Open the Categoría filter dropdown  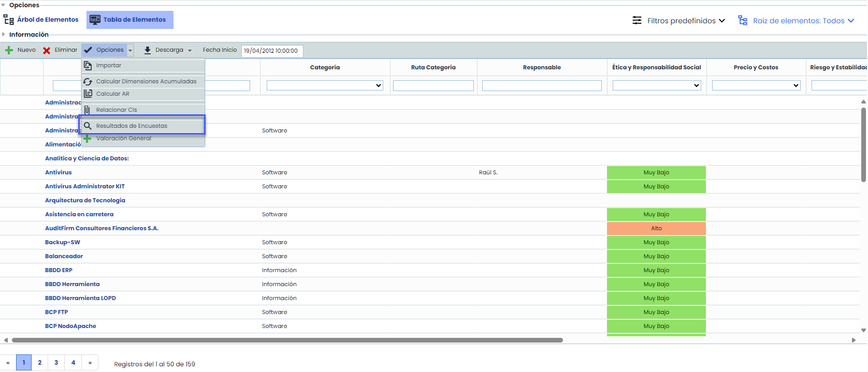click(325, 85)
